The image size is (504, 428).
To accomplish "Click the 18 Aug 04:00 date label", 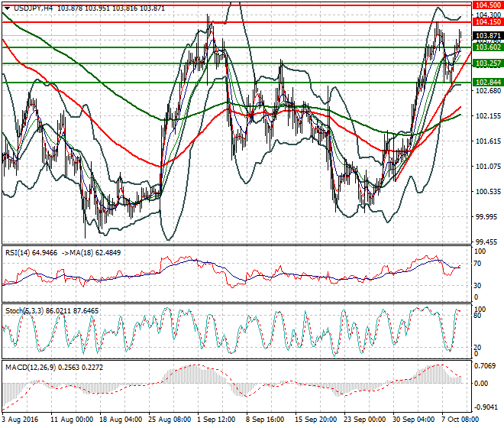I will (121, 420).
